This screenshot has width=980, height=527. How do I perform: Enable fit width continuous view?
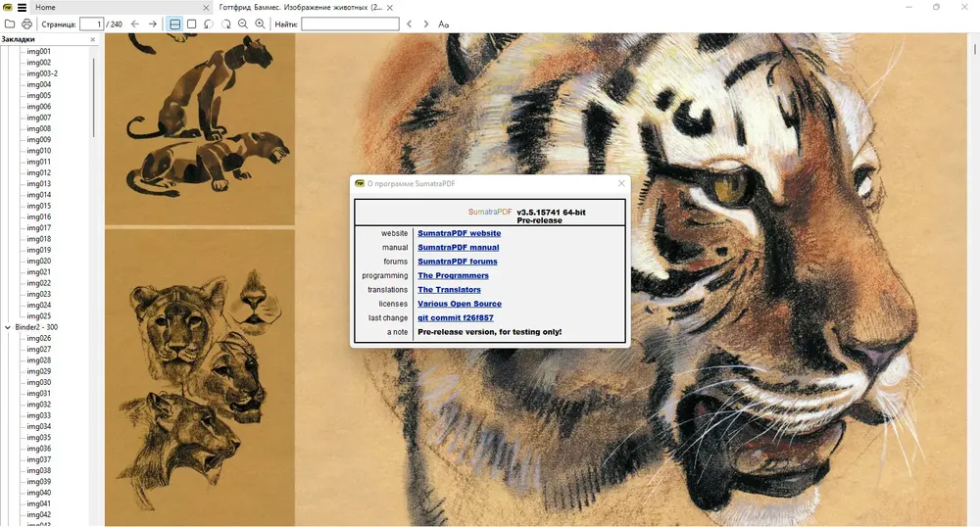pos(175,24)
